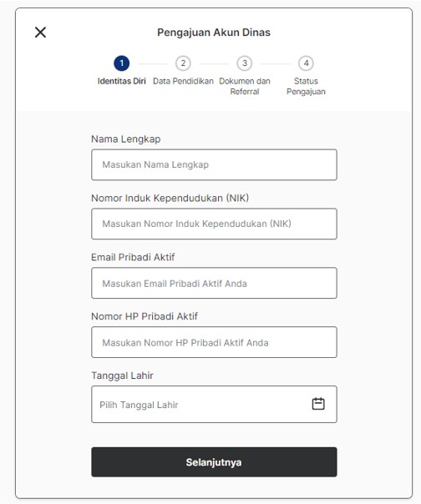The image size is (421, 504).
Task: Close the Pengajuan Akun Dinas dialog
Action: click(x=40, y=33)
